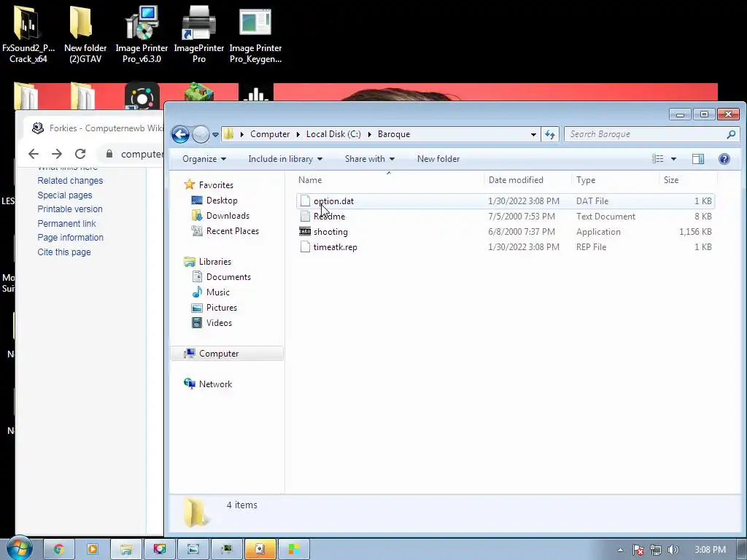This screenshot has height=560, width=747.
Task: Open Music library
Action: 217,292
